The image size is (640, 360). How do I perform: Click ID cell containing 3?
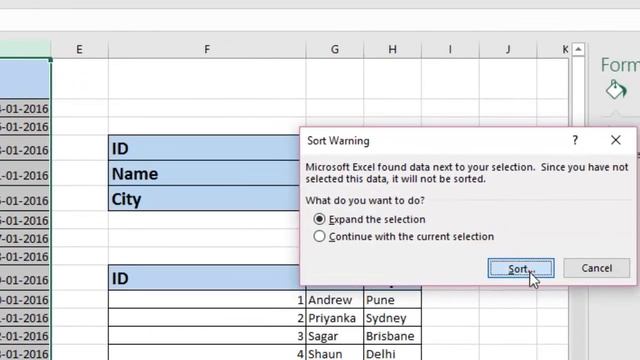tap(207, 336)
